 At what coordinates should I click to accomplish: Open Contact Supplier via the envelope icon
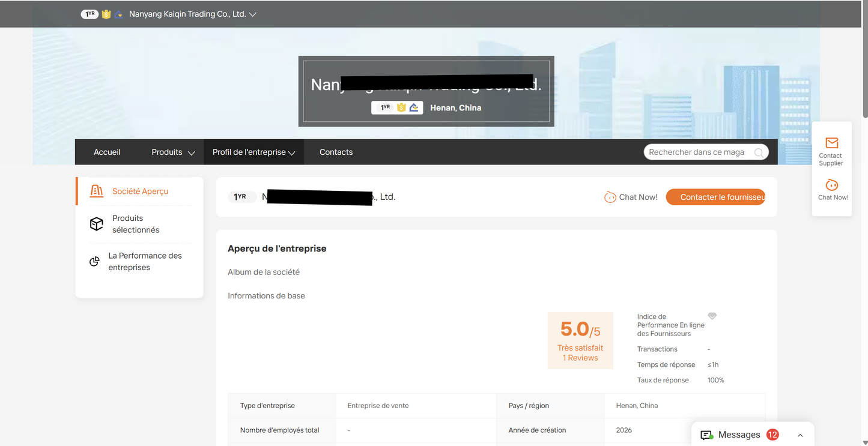click(831, 143)
